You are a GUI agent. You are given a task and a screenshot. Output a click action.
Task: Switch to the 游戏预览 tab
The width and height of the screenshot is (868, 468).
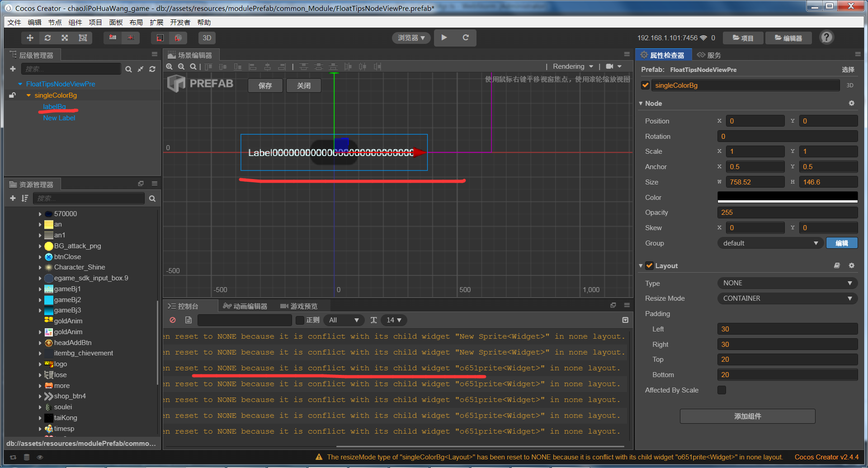299,306
